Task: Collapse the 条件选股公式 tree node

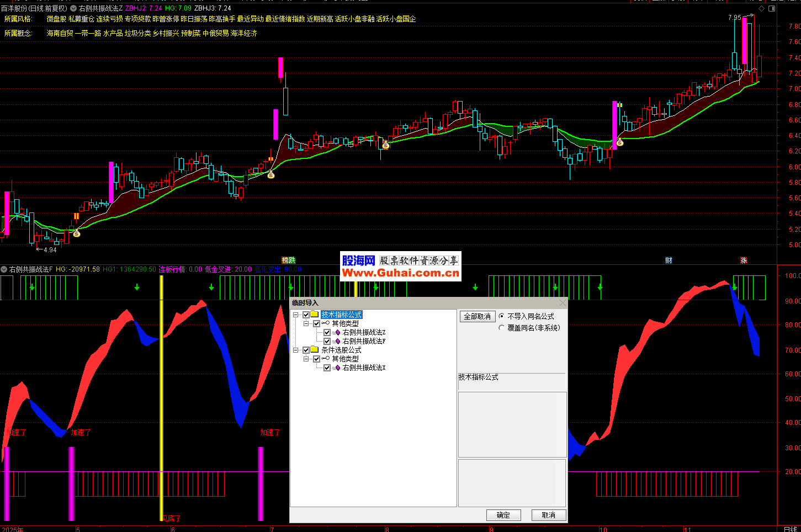Action: click(x=296, y=350)
